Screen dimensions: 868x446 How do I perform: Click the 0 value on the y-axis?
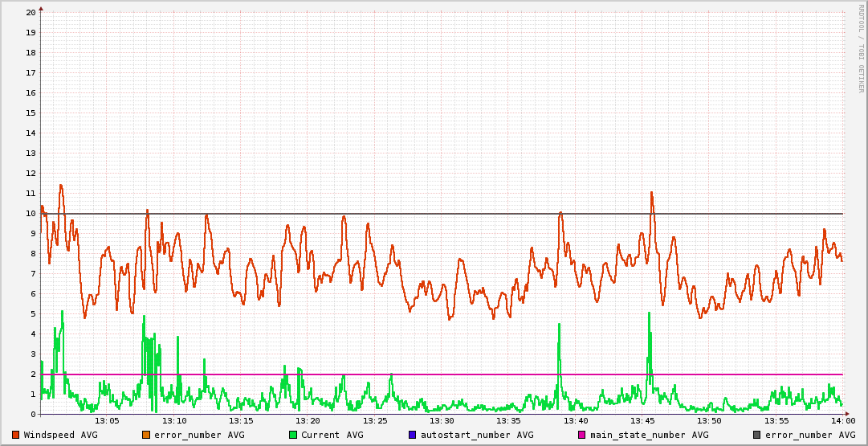pos(33,415)
